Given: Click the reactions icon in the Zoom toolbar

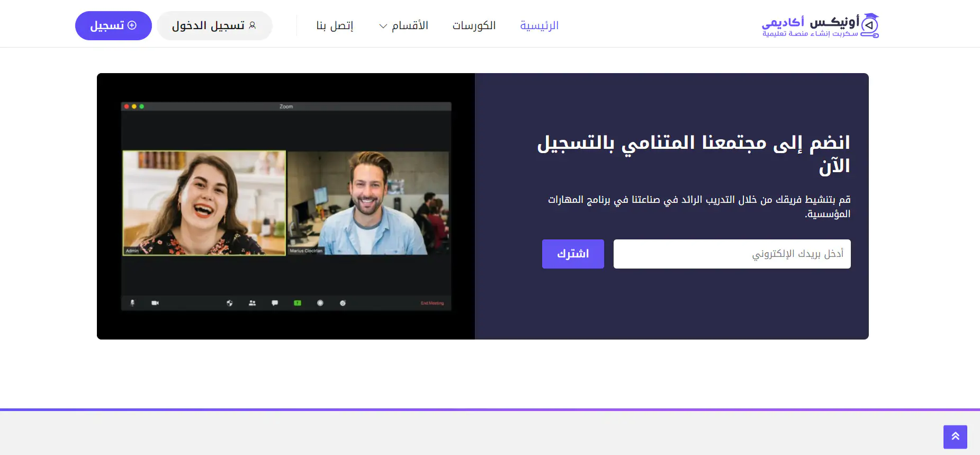Looking at the screenshot, I should click(343, 303).
